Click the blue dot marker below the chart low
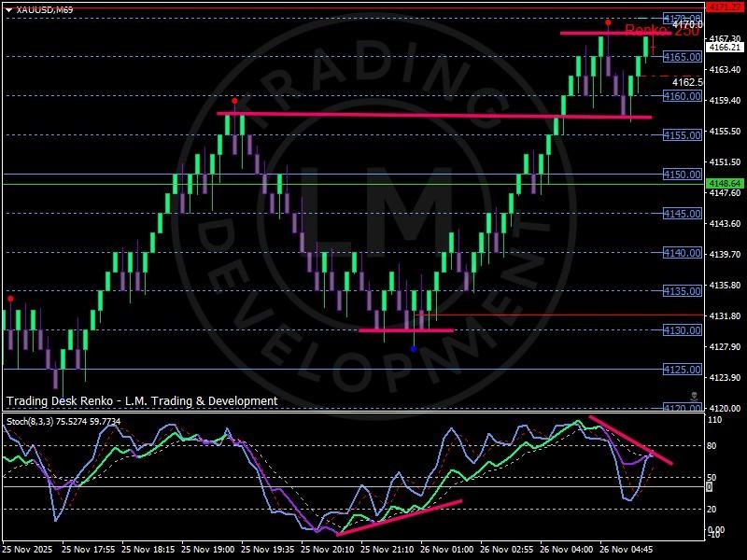The image size is (747, 560). 414,349
